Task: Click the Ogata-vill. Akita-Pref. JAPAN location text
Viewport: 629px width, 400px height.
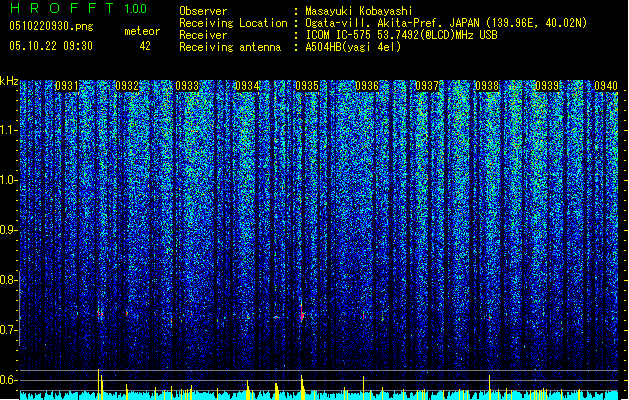Action: coord(446,23)
